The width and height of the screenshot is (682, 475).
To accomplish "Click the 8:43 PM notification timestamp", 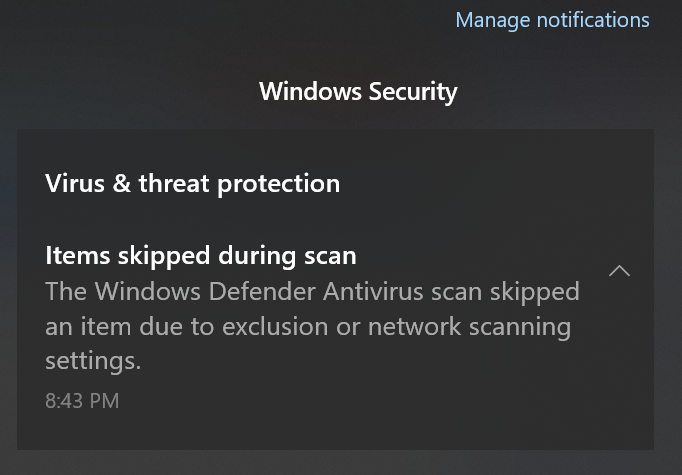I will click(x=82, y=401).
